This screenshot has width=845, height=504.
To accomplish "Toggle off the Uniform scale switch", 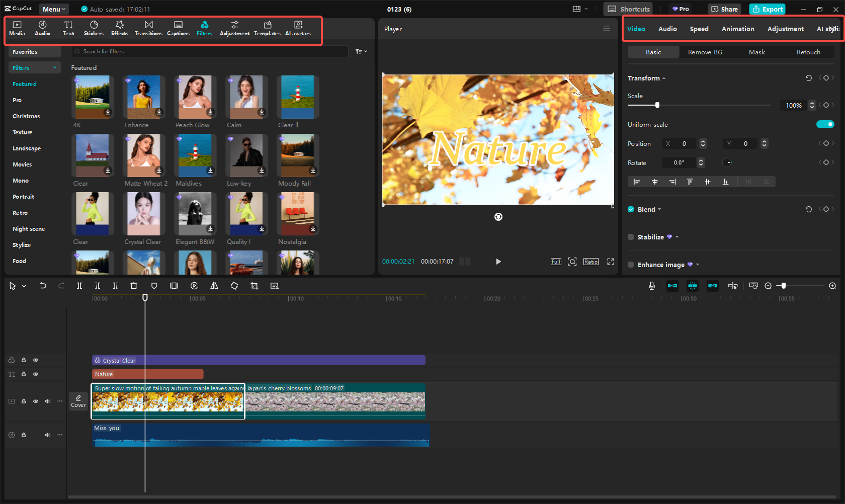I will (825, 124).
